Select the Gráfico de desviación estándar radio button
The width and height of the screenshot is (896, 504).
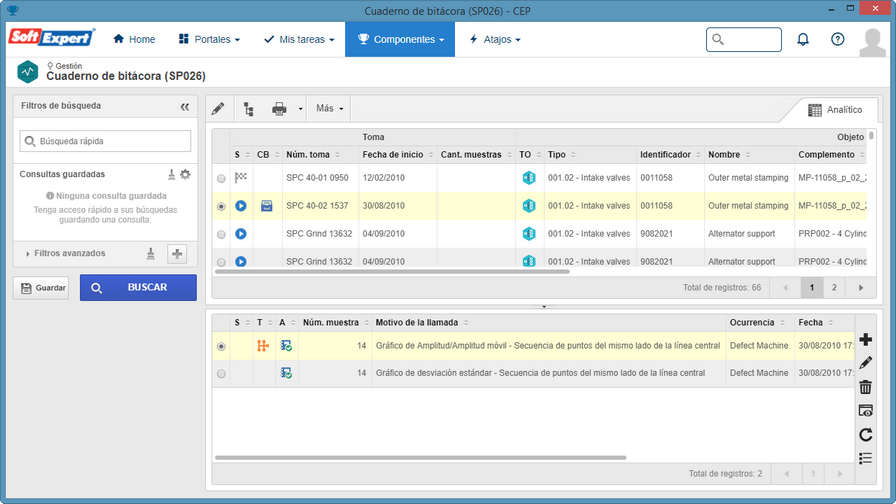click(221, 374)
